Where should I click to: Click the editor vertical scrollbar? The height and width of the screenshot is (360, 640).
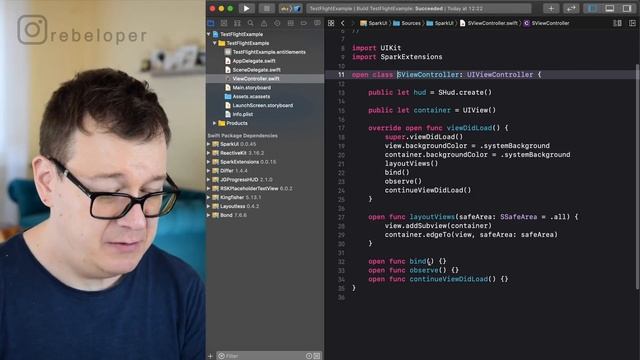pyautogui.click(x=638, y=177)
